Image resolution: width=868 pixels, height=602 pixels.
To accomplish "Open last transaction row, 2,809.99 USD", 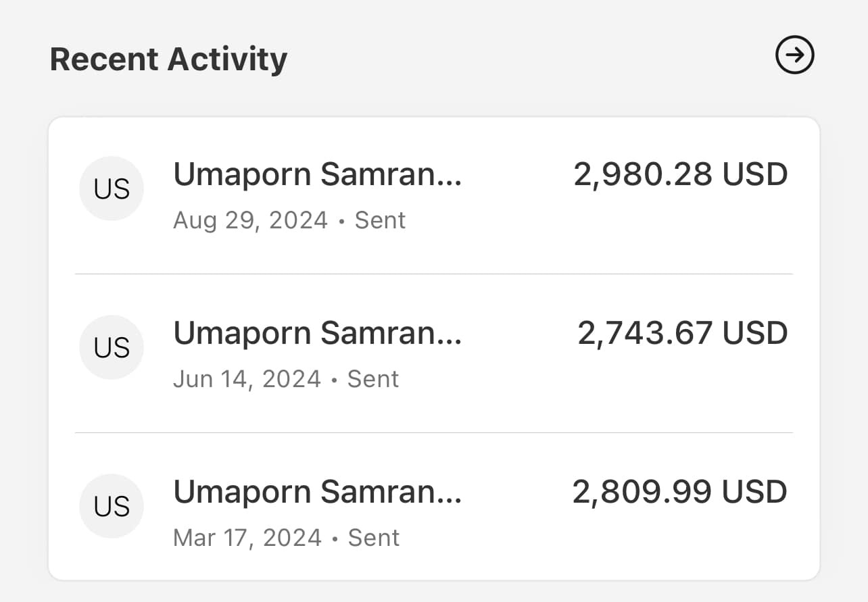I will (434, 506).
